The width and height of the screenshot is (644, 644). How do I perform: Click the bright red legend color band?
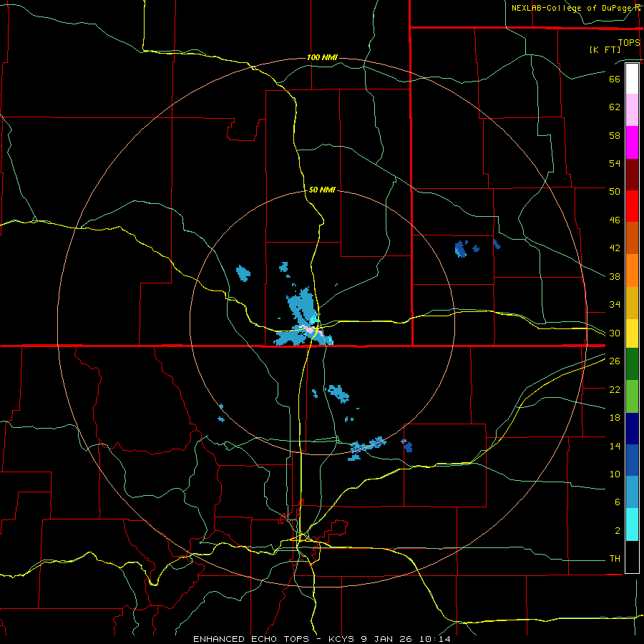pyautogui.click(x=632, y=206)
